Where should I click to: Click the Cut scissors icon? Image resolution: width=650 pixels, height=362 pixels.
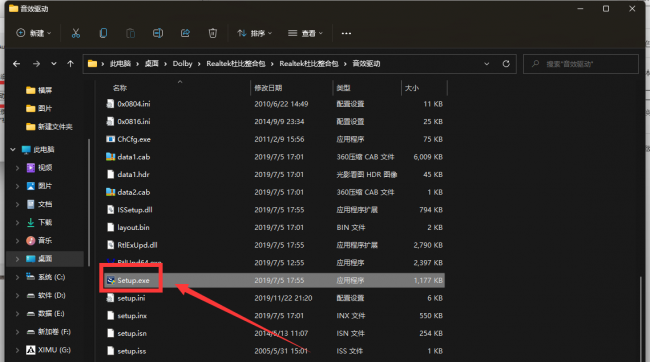click(x=75, y=33)
